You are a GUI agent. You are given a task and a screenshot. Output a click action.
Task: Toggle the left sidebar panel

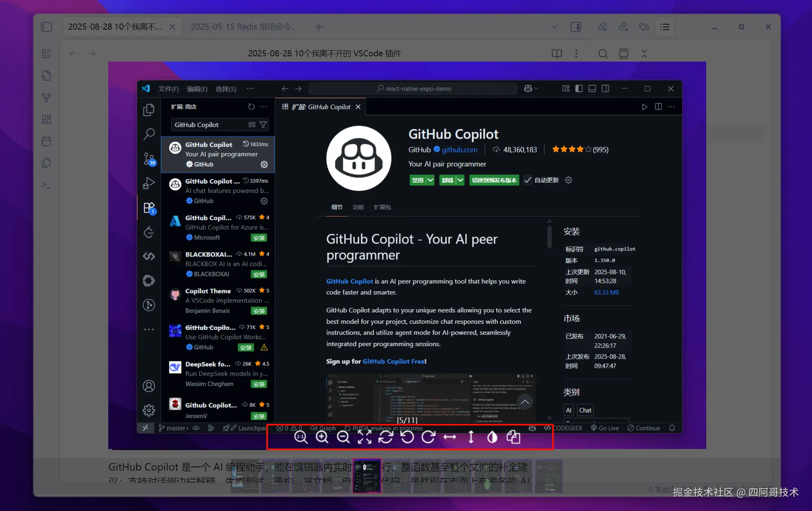47,27
